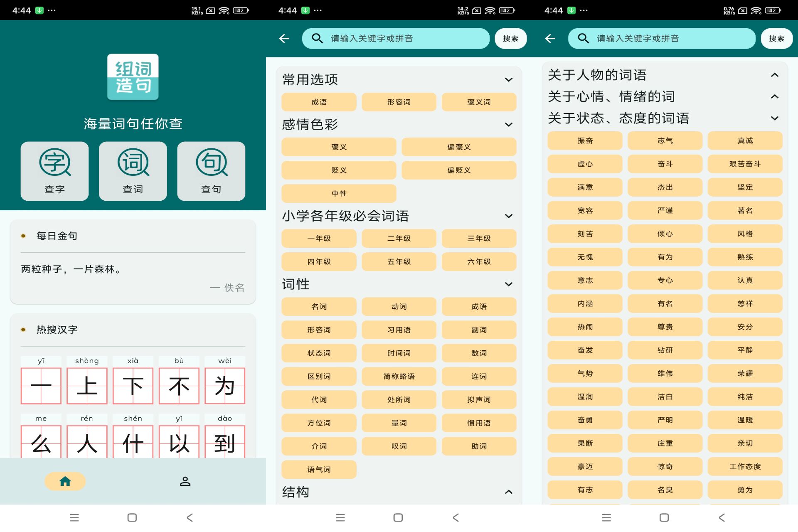Choose the 艰苦奋斗 word chip

(745, 164)
